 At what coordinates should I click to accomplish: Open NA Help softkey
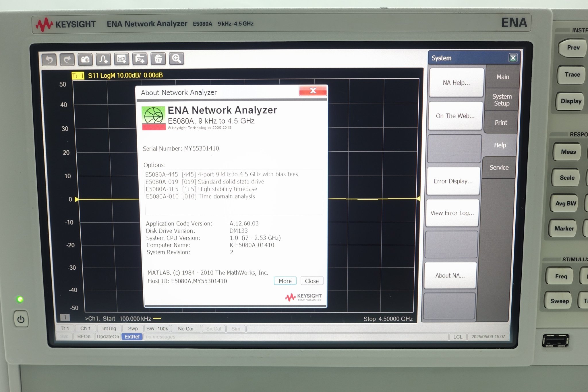[456, 83]
